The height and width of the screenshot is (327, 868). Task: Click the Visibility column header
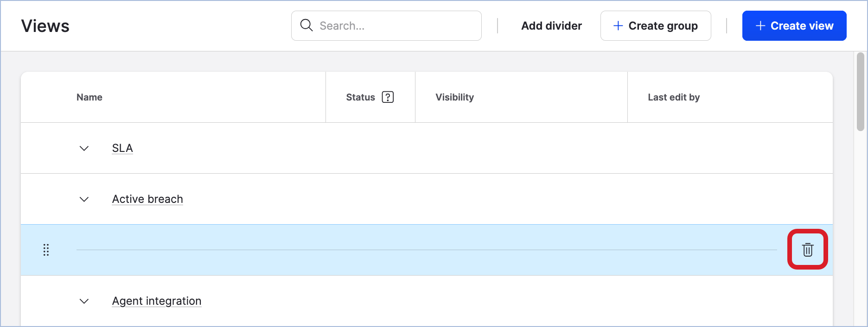tap(454, 97)
